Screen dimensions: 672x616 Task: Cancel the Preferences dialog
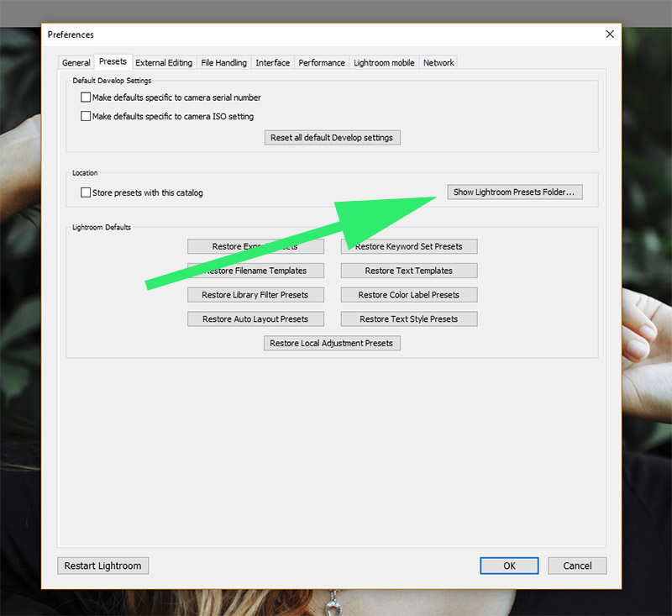577,566
